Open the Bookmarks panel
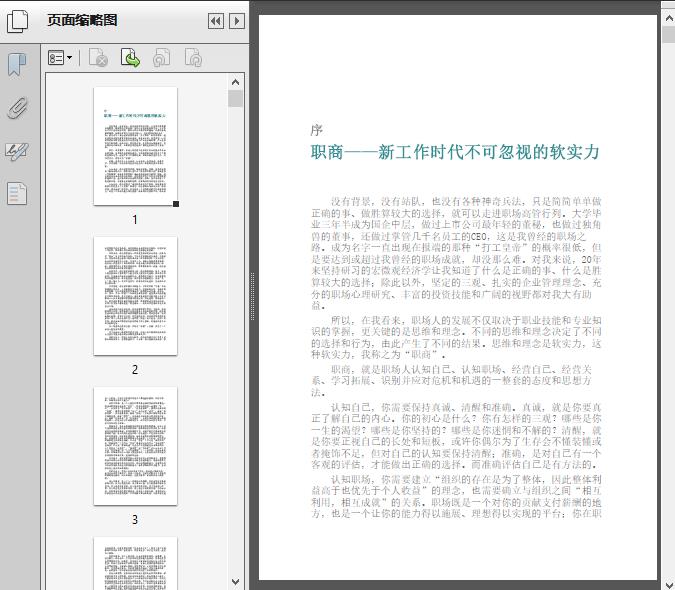This screenshot has height=590, width=675. click(17, 65)
